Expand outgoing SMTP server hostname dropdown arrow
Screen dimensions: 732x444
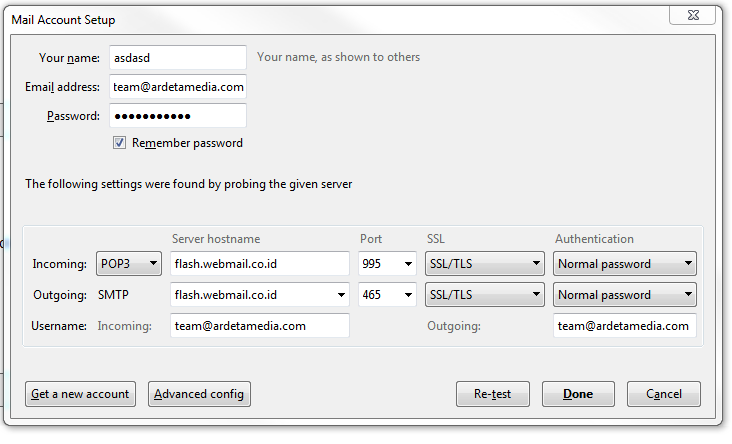click(341, 295)
